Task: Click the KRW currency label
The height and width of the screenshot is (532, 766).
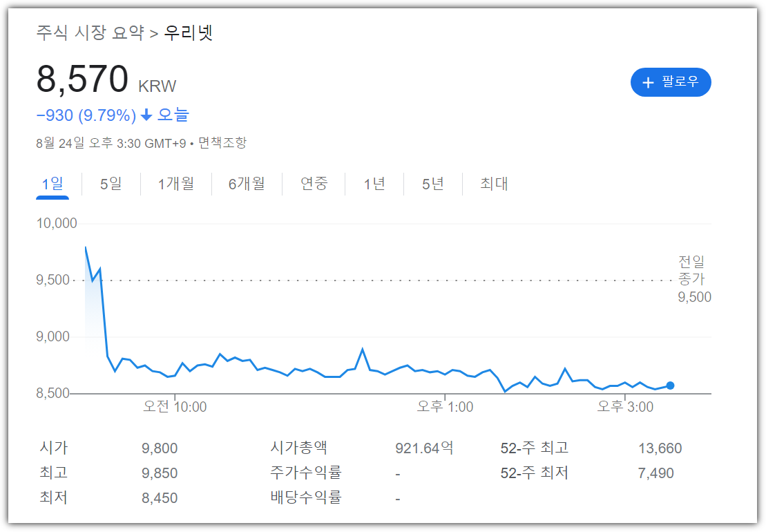Action: pyautogui.click(x=157, y=86)
